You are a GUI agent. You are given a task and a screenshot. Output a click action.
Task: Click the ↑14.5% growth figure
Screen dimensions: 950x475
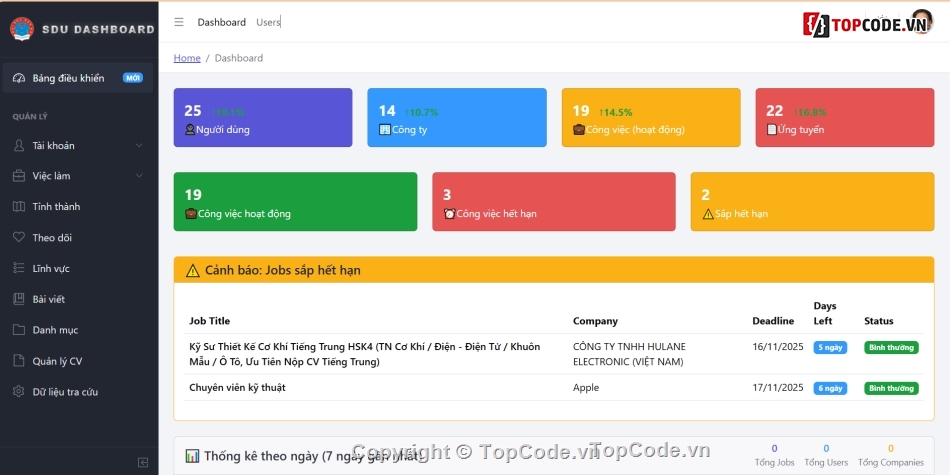615,112
